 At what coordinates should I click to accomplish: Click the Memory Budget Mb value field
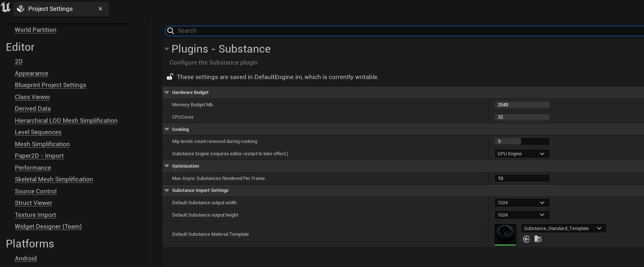tap(522, 105)
